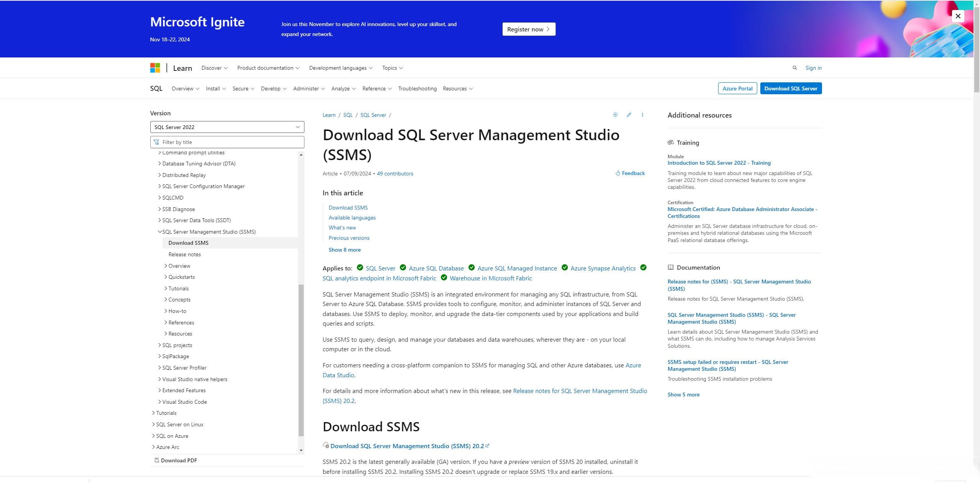Click the Training section icon
The height and width of the screenshot is (483, 980).
(671, 142)
